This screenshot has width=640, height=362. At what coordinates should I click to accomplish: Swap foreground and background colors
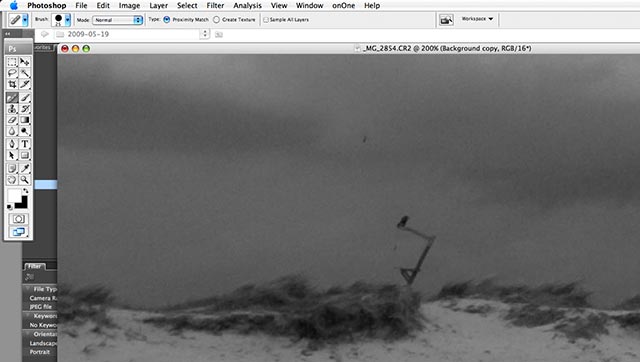tap(26, 191)
